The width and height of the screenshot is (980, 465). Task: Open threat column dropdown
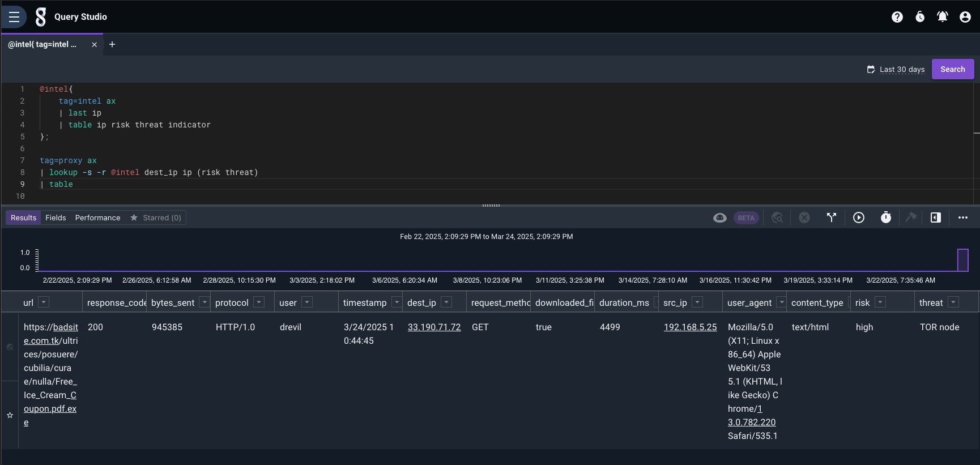[953, 302]
